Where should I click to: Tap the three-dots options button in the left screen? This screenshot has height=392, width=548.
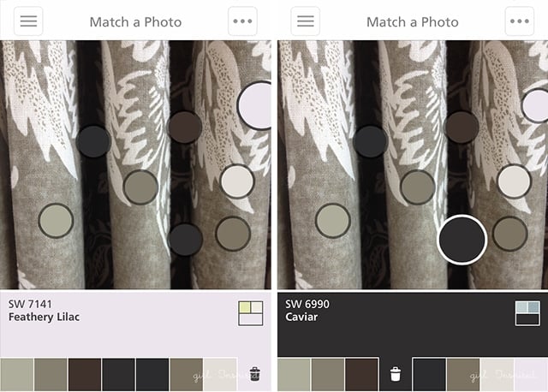pyautogui.click(x=242, y=21)
